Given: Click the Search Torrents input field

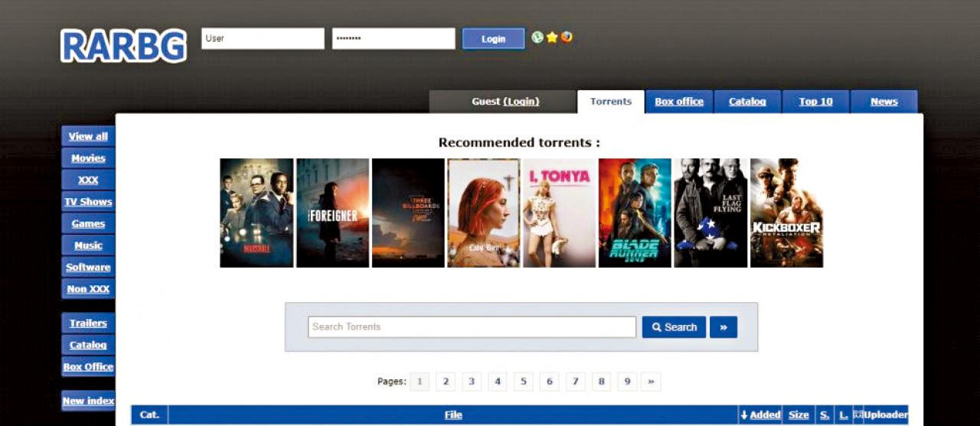Looking at the screenshot, I should [472, 327].
